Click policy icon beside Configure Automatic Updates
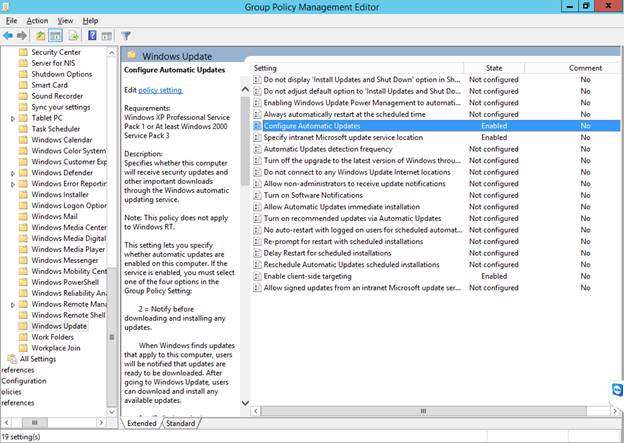 click(257, 126)
